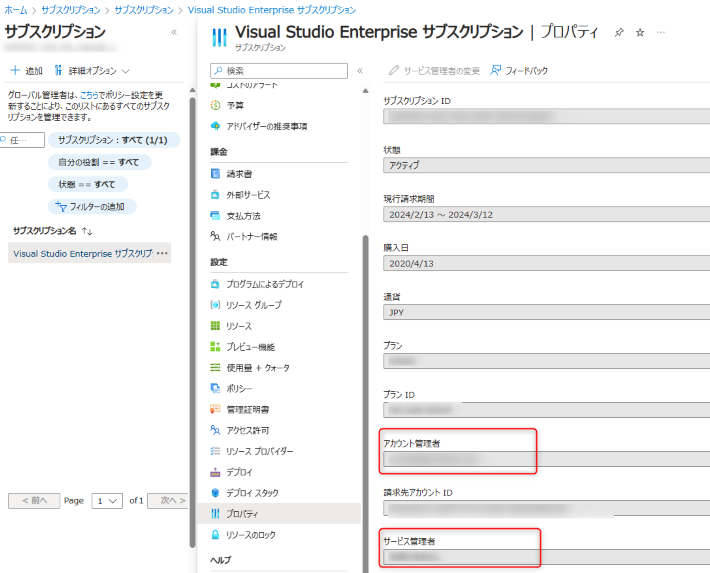This screenshot has width=710, height=573.
Task: Collapse the left subscriptions panel with chevron
Action: tap(174, 32)
